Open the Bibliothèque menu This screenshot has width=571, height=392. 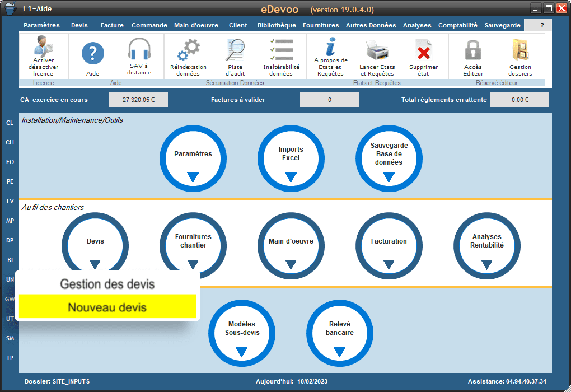(x=277, y=25)
